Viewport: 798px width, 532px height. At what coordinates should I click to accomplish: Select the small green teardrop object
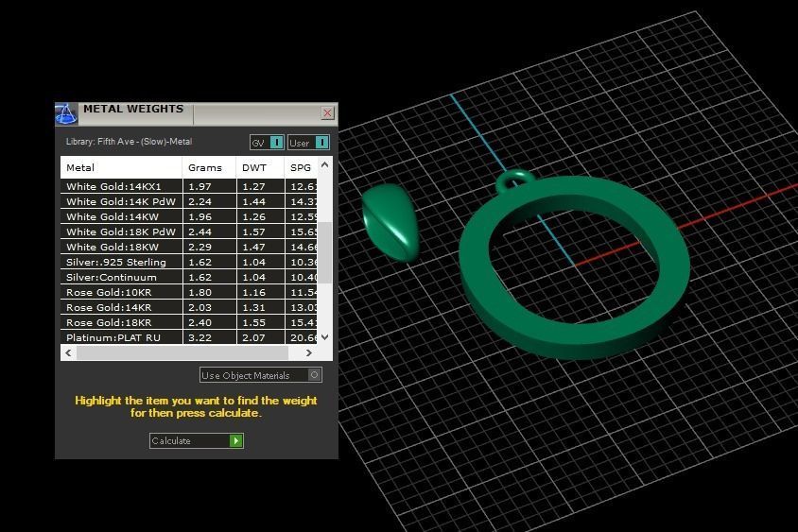390,223
